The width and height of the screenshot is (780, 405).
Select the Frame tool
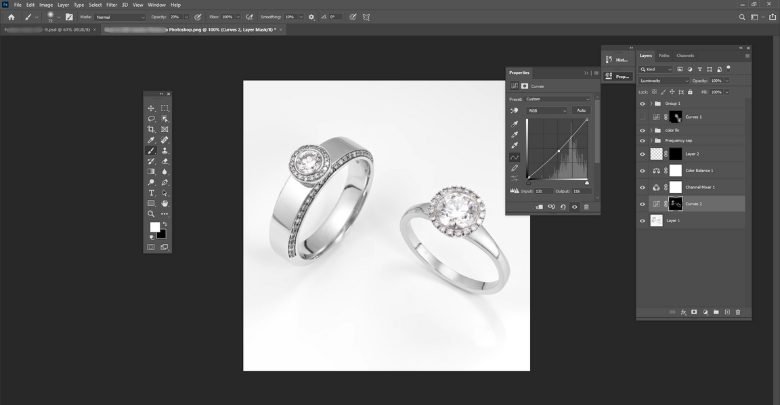[x=165, y=129]
